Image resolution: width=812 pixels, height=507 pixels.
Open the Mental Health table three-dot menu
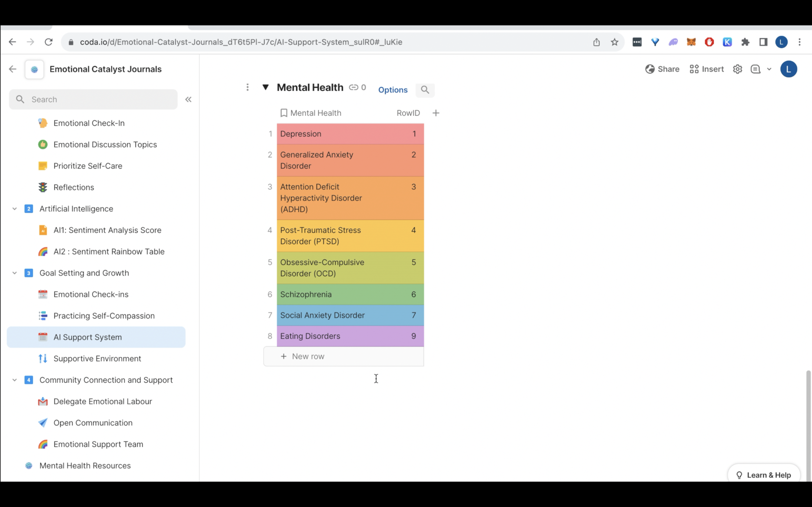click(x=247, y=88)
